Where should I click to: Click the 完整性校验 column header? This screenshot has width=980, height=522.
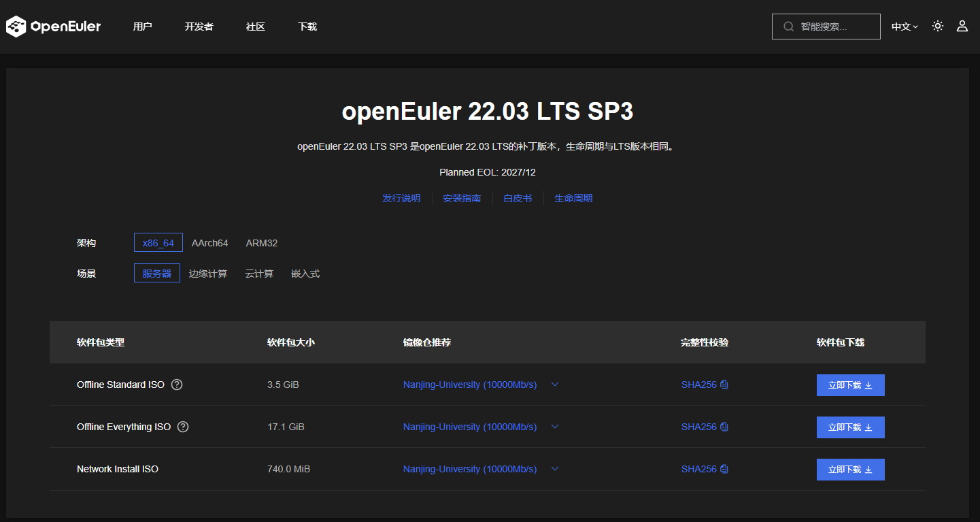[x=705, y=342]
